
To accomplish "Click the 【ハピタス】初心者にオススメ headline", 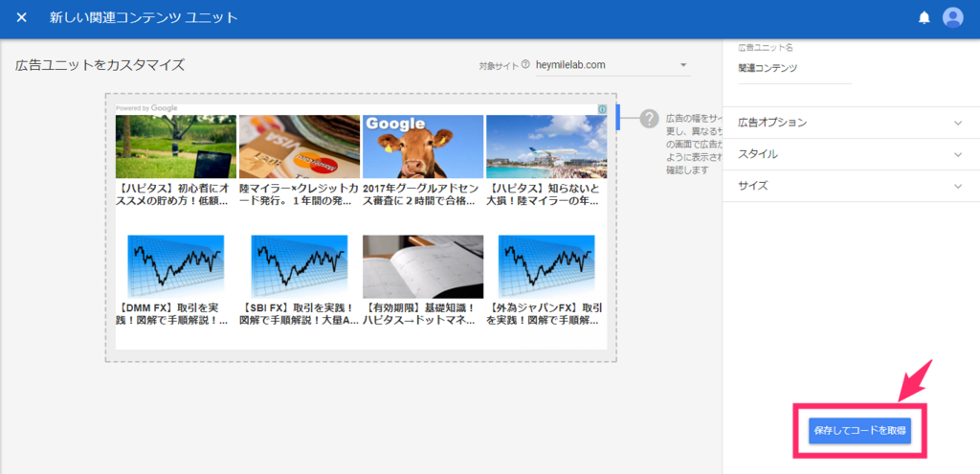I will coord(173,195).
